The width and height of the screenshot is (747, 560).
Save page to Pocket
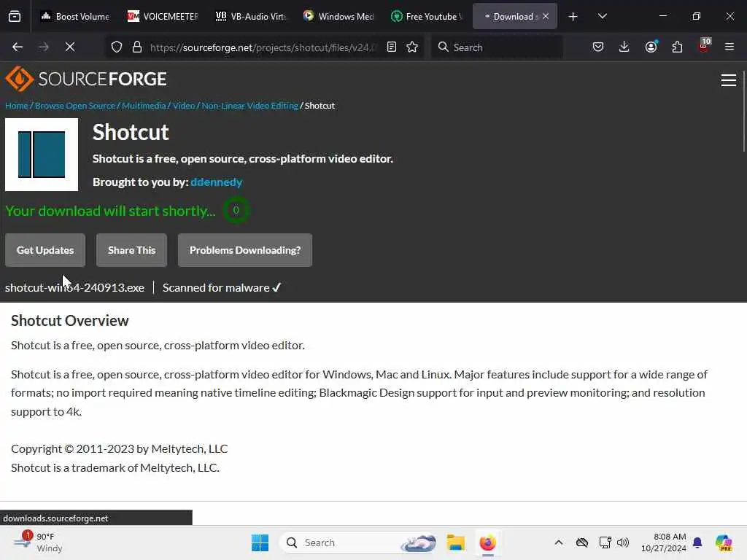(x=598, y=47)
